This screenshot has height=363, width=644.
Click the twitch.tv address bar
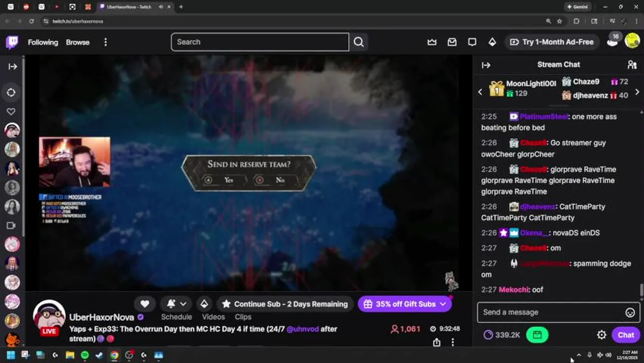292,21
